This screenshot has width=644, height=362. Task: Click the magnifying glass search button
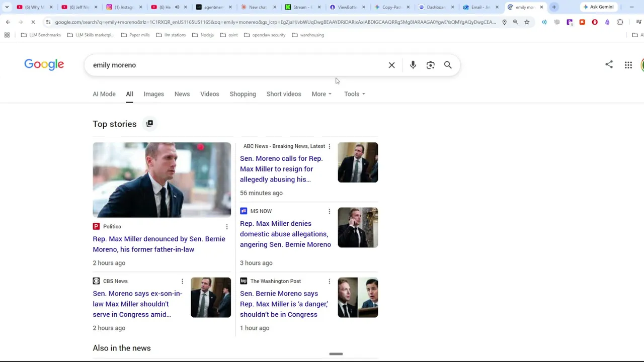[448, 65]
